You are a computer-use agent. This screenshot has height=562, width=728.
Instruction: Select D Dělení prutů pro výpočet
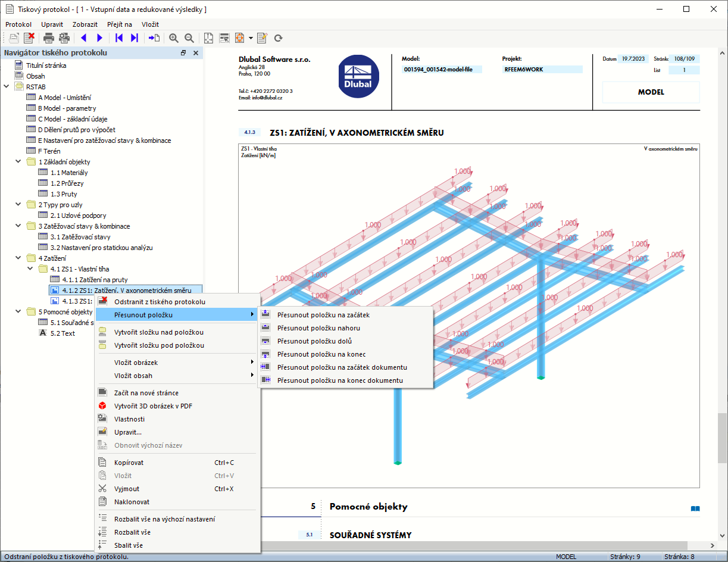click(x=76, y=130)
